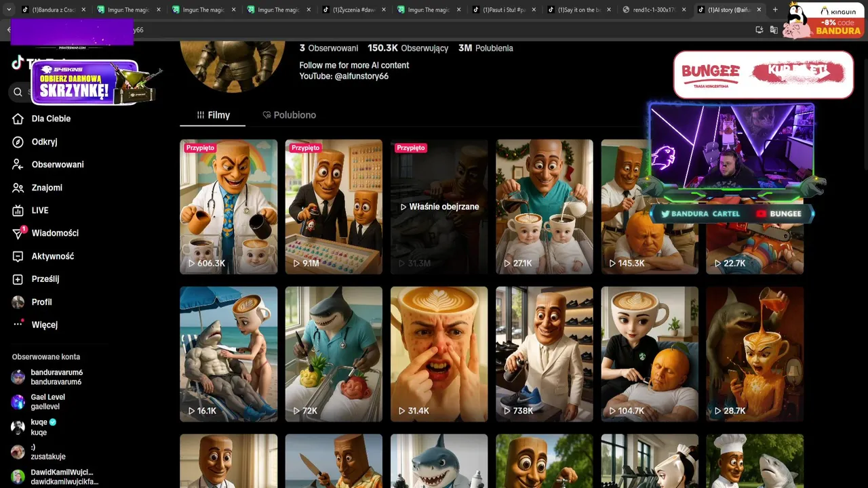Open the DawidKamilWujci... followed account
This screenshot has width=868, height=488.
55,477
